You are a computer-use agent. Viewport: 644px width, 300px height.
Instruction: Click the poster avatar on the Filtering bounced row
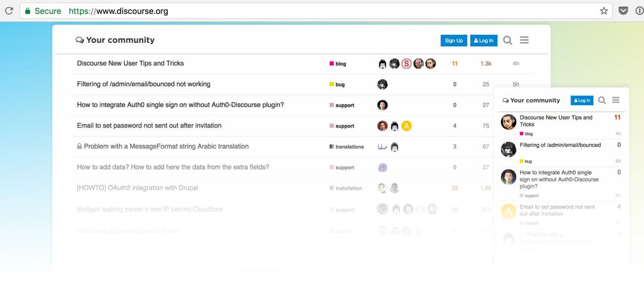point(382,85)
